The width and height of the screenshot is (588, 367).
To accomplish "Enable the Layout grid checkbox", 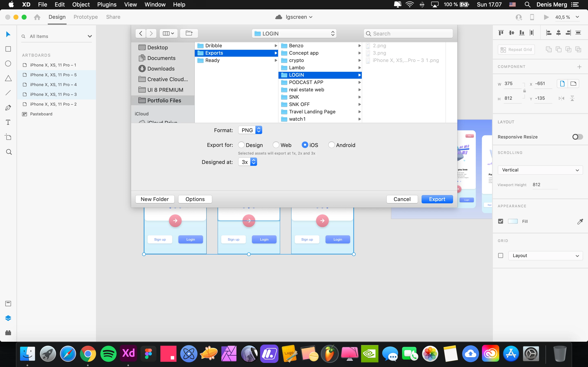I will pyautogui.click(x=501, y=256).
